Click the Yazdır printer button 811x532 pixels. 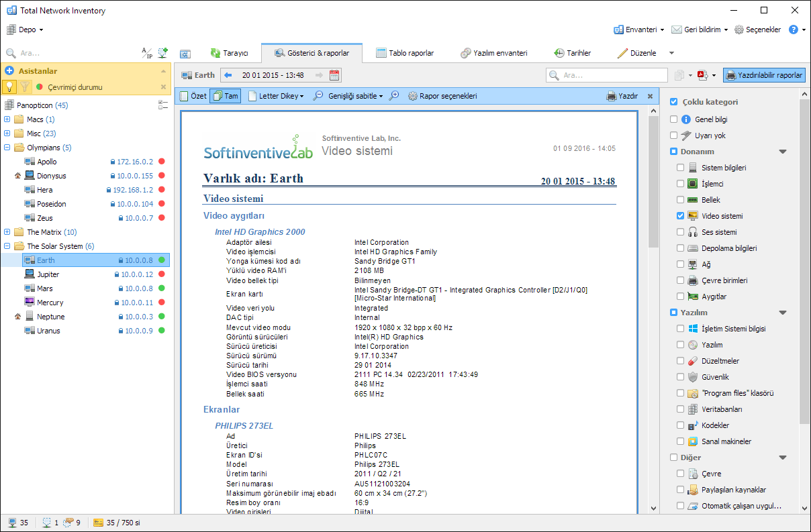coord(622,96)
